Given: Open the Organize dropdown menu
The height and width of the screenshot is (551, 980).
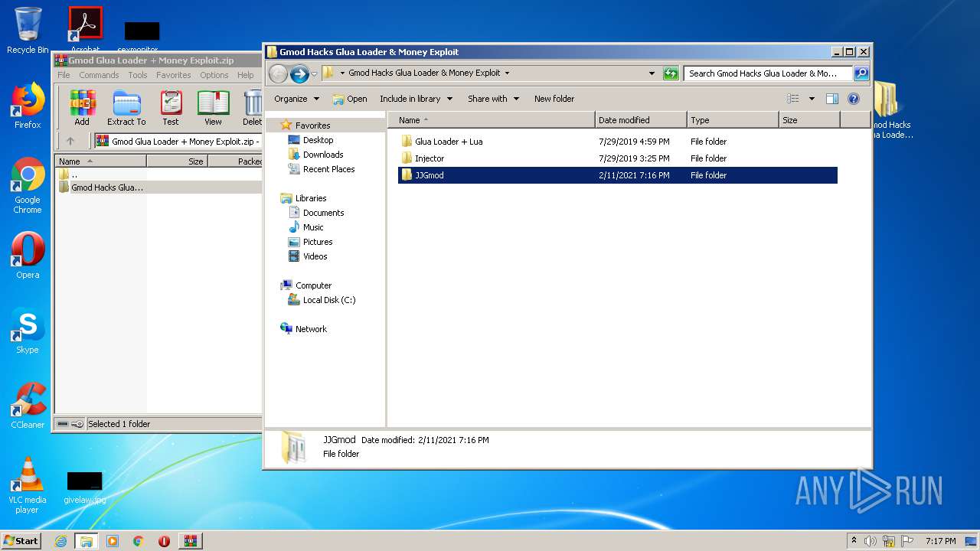Looking at the screenshot, I should [x=296, y=99].
